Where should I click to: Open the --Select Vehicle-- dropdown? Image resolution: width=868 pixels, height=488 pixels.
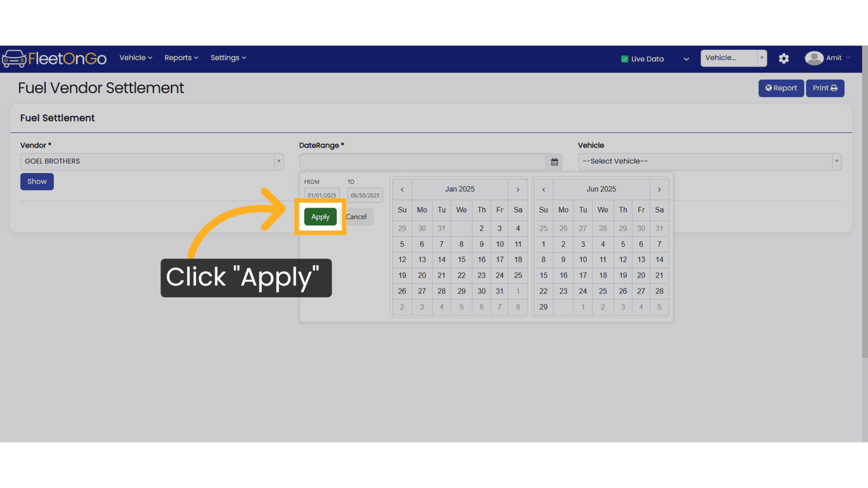(x=710, y=162)
